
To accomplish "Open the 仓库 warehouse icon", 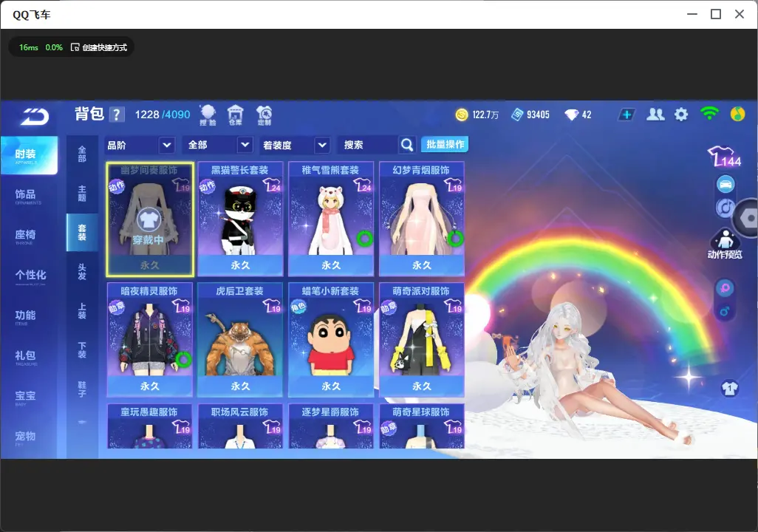I will (x=236, y=115).
